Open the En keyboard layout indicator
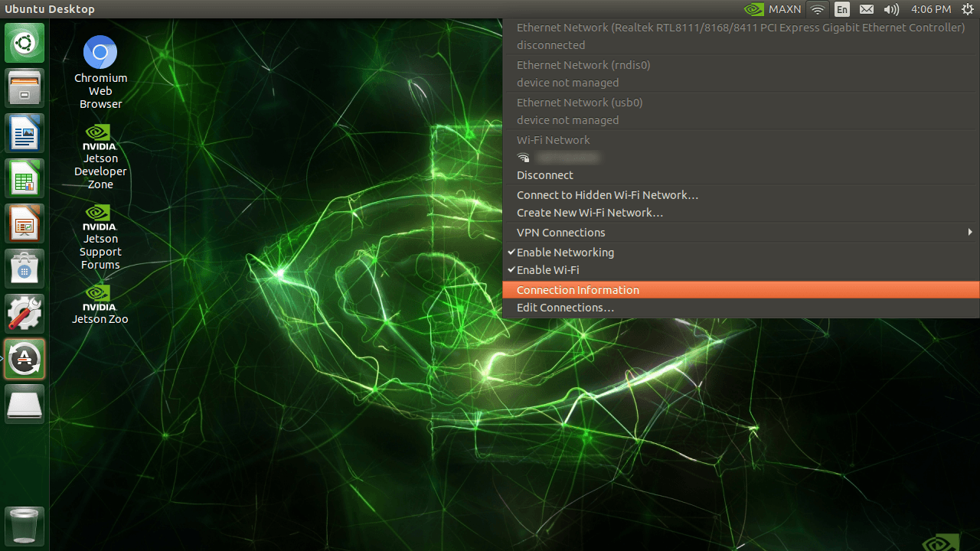 pos(842,9)
